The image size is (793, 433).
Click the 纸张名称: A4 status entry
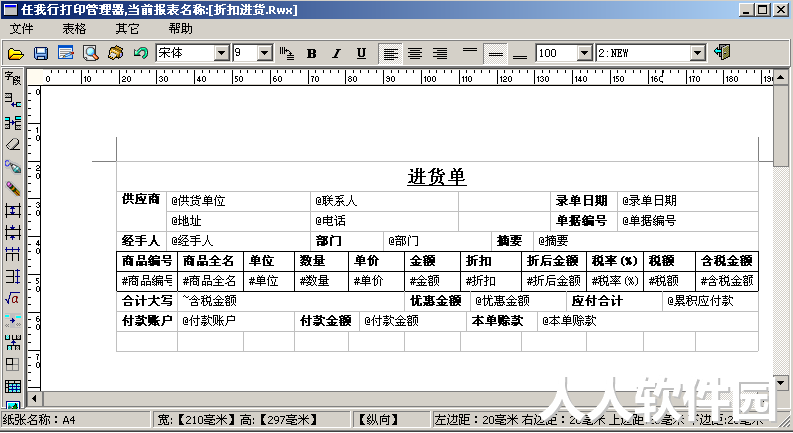click(x=76, y=419)
